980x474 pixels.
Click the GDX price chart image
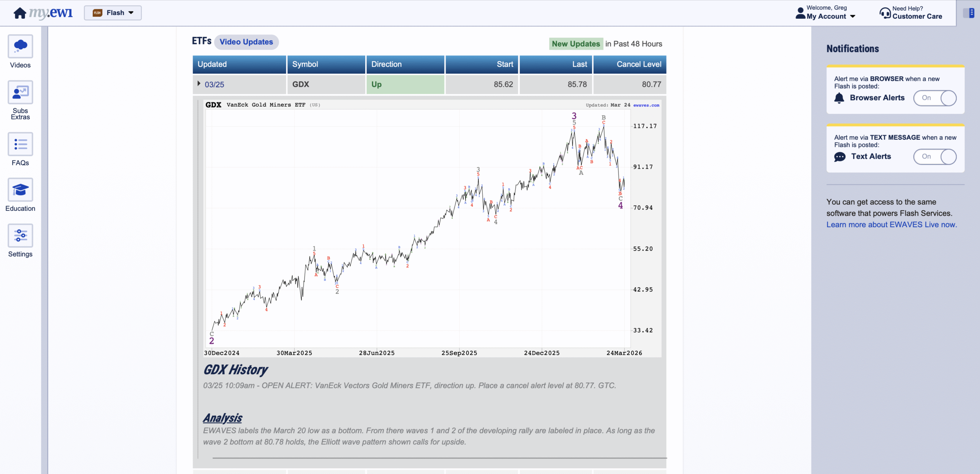tap(432, 228)
